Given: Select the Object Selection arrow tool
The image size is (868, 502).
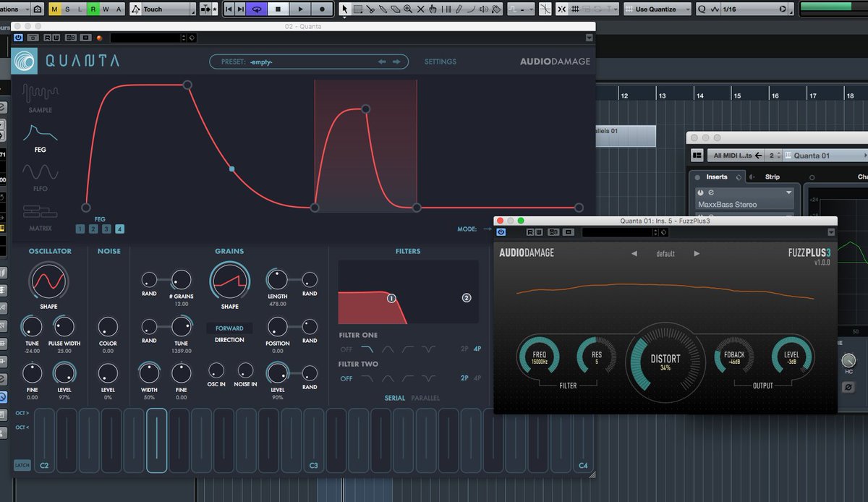Looking at the screenshot, I should pos(344,9).
